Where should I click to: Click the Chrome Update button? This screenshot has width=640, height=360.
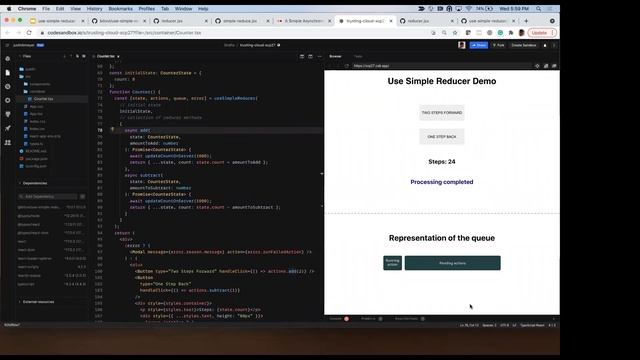coord(539,33)
